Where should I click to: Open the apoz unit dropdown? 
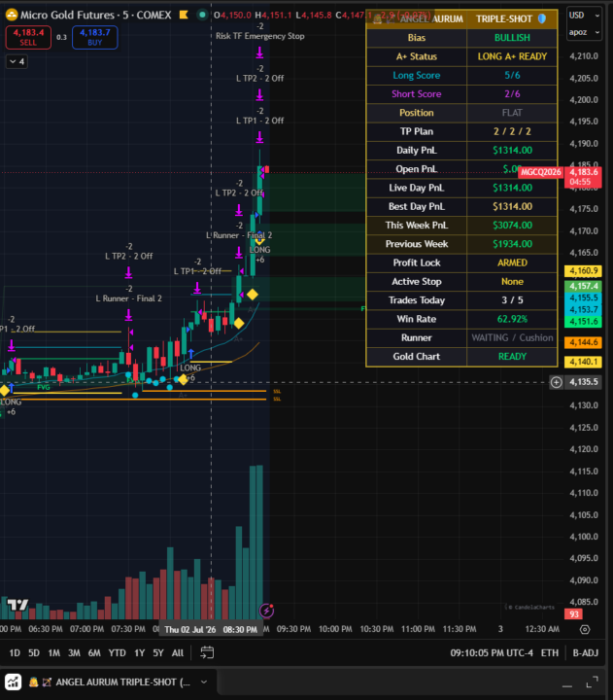pyautogui.click(x=584, y=32)
